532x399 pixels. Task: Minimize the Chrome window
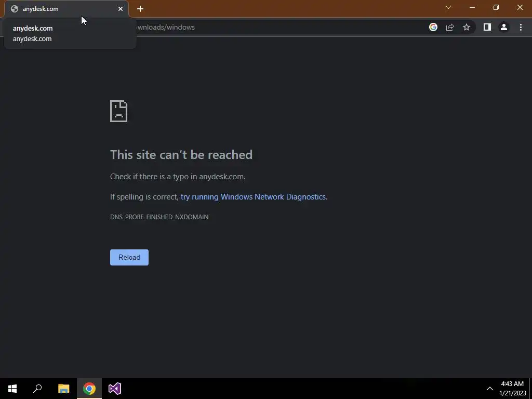[472, 7]
